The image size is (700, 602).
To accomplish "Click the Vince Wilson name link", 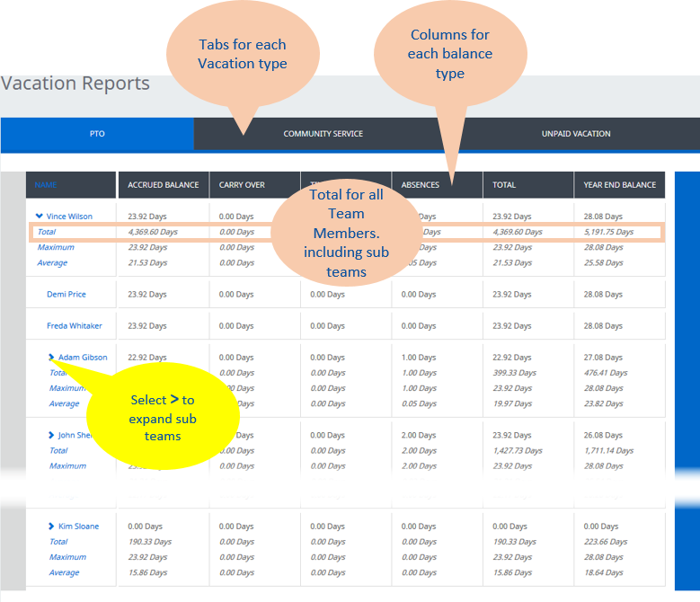I will [x=69, y=217].
